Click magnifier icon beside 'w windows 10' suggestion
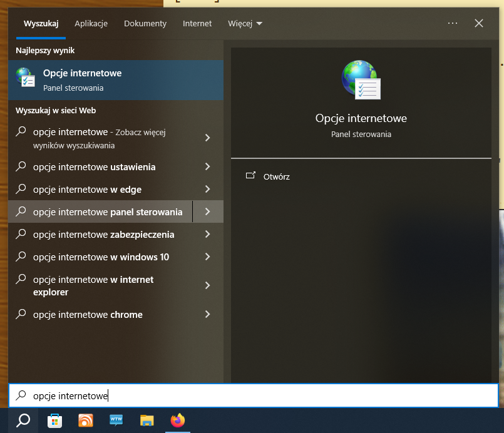Viewport: 504px width, 433px height. (x=21, y=256)
